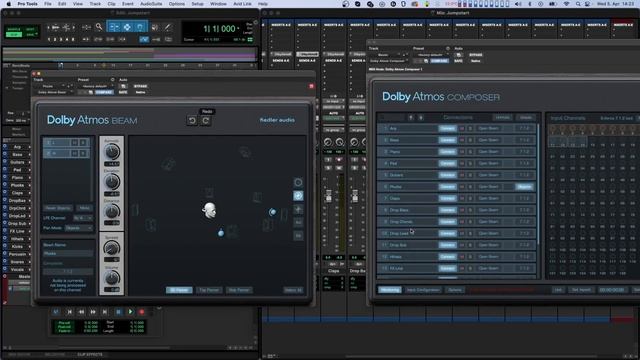Click the Beam Name input field

point(68,253)
